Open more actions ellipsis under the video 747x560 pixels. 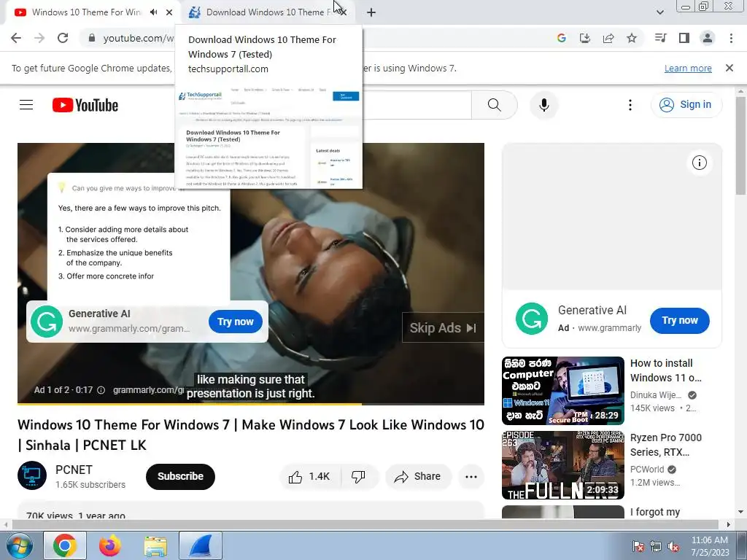coord(471,477)
